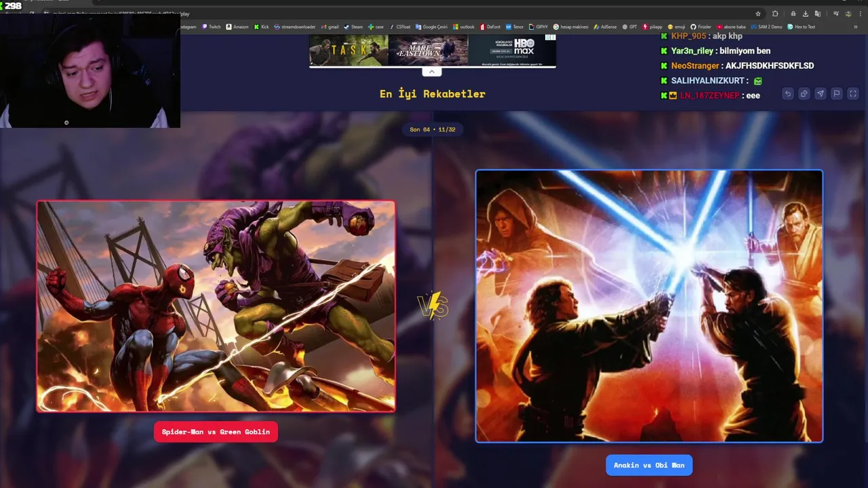Open the emoji bookmark
868x488 pixels.
tap(676, 27)
